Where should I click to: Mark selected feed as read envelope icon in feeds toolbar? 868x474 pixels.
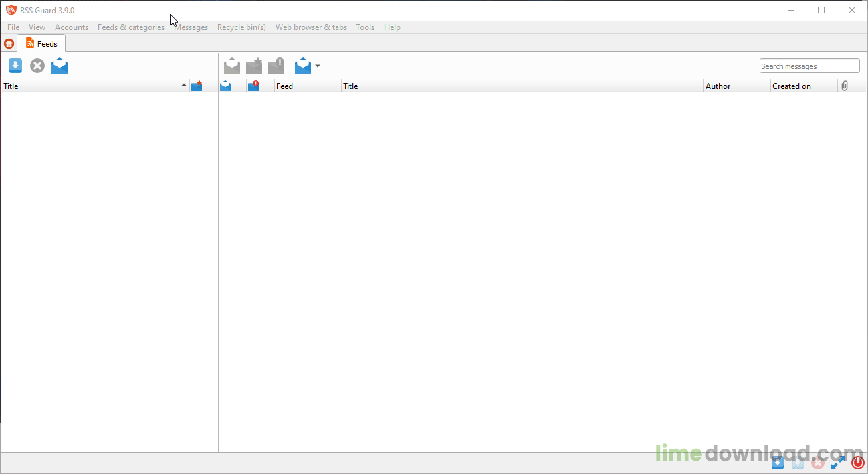[60, 66]
